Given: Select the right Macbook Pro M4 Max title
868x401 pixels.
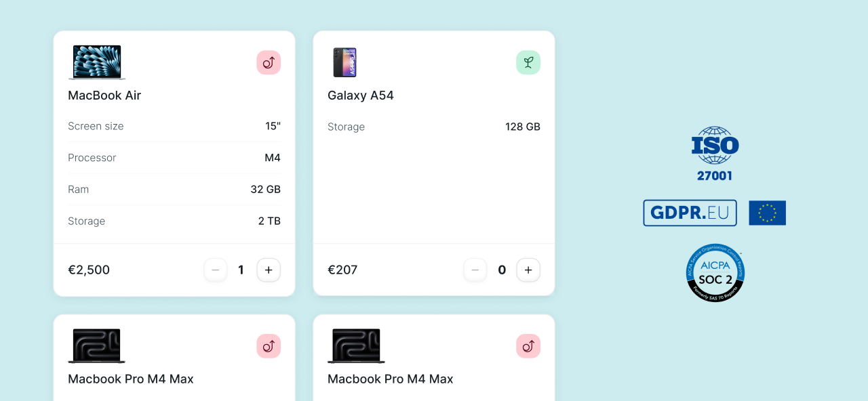Looking at the screenshot, I should 391,379.
